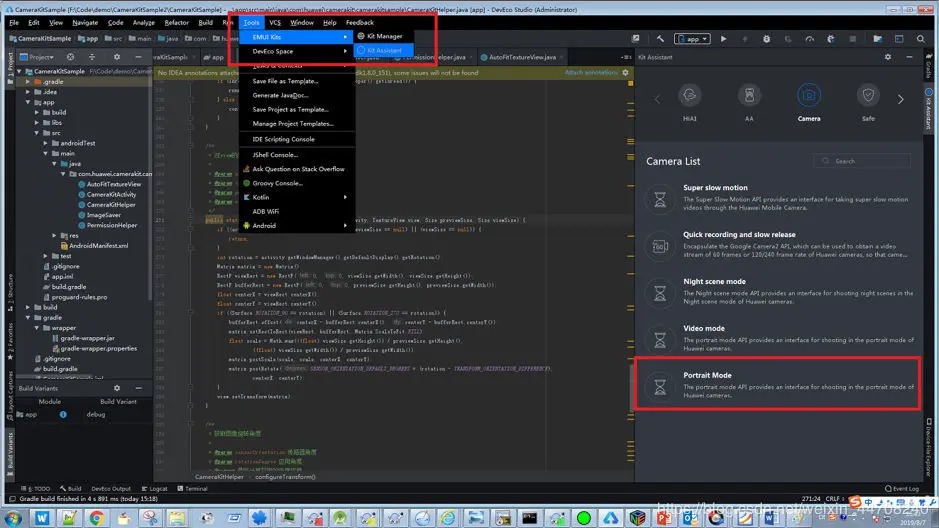Select the Safe kit icon

pos(868,95)
